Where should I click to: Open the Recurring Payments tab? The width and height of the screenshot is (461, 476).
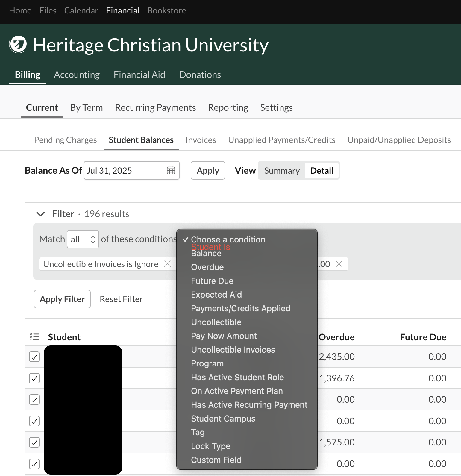pyautogui.click(x=155, y=107)
